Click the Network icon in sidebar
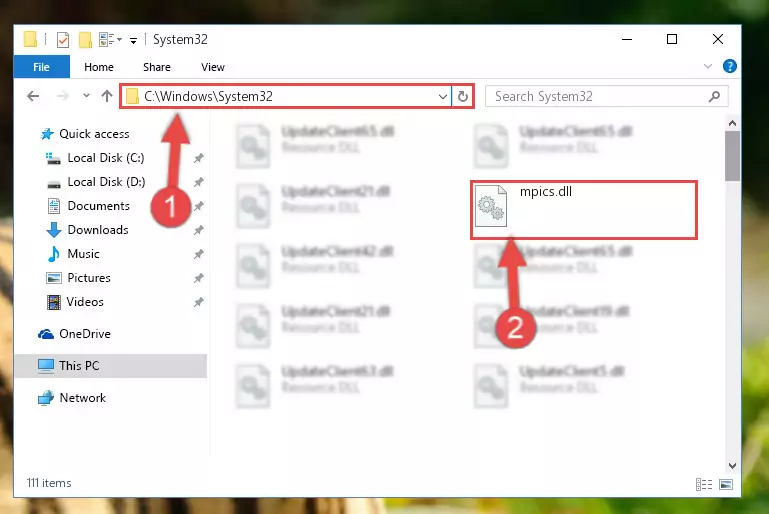 pyautogui.click(x=46, y=398)
